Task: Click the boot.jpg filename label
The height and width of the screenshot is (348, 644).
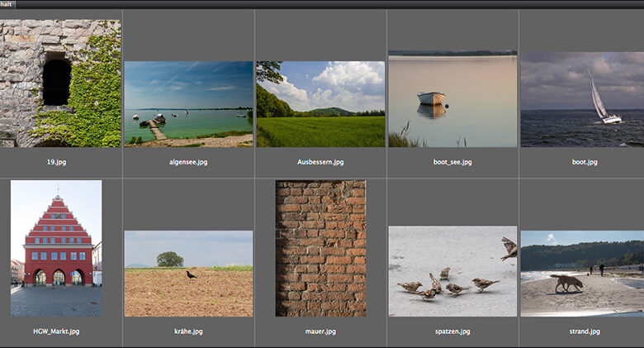Action: 584,162
